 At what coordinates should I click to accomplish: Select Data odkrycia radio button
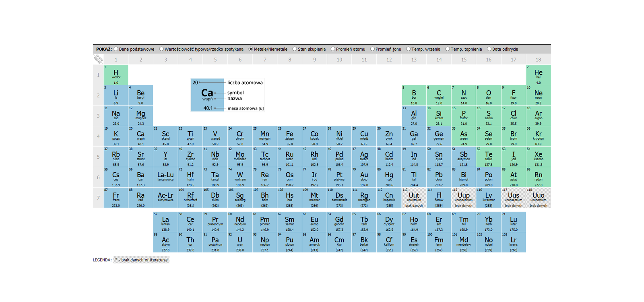489,49
